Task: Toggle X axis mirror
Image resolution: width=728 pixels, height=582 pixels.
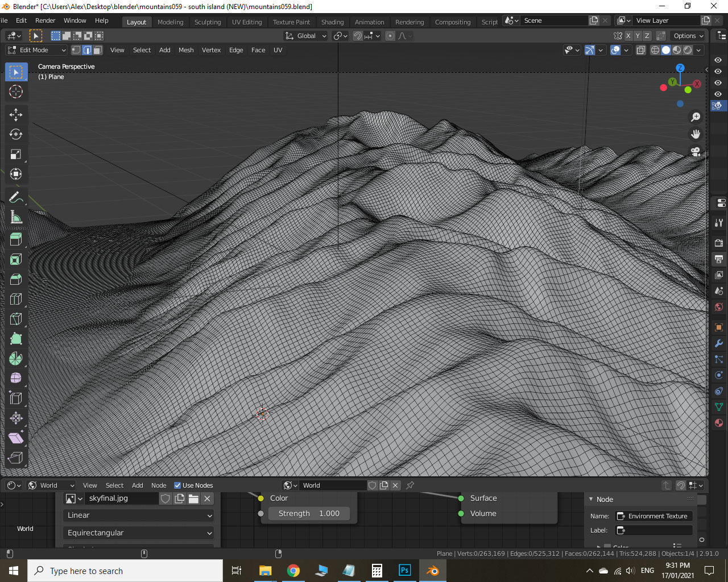Action: pyautogui.click(x=628, y=36)
